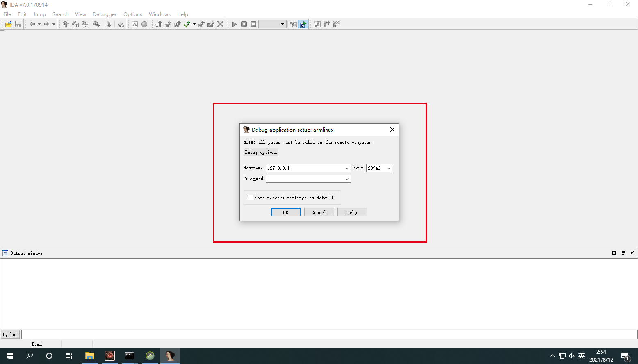Viewport: 638px width, 364px height.
Task: Click the down arrow jump icon
Action: pyautogui.click(x=109, y=24)
